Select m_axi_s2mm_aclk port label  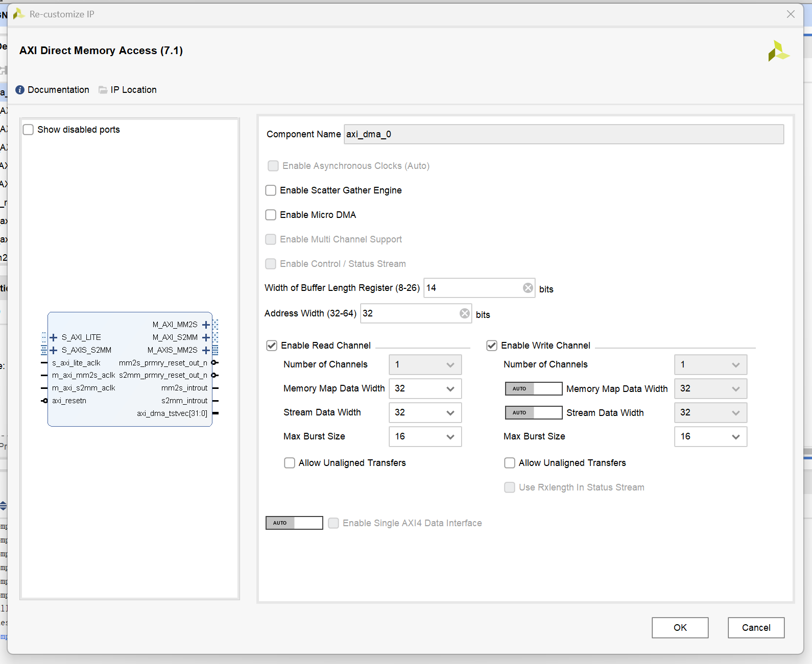point(84,388)
